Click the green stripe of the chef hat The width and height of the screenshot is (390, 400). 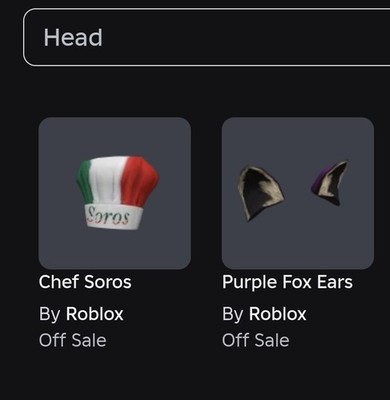tap(85, 182)
